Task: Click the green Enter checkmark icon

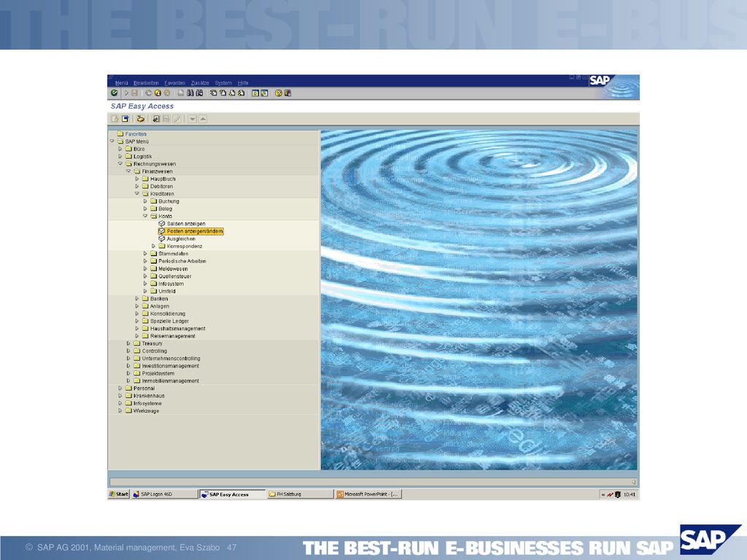Action: coord(115,93)
